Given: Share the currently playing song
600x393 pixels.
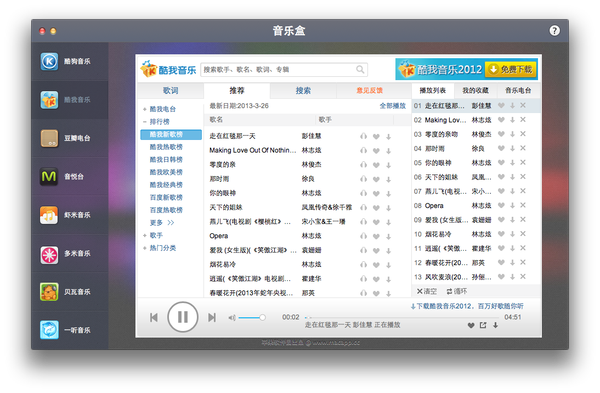Looking at the screenshot, I should click(x=483, y=325).
